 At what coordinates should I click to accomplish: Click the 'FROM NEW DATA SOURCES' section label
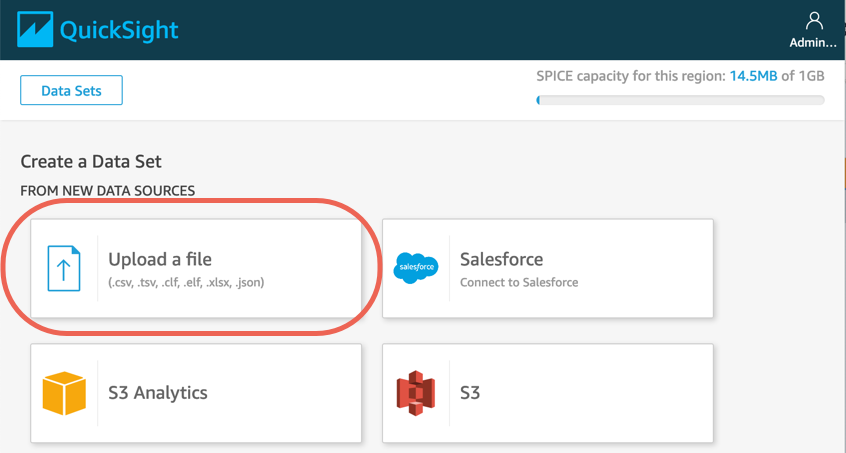108,190
